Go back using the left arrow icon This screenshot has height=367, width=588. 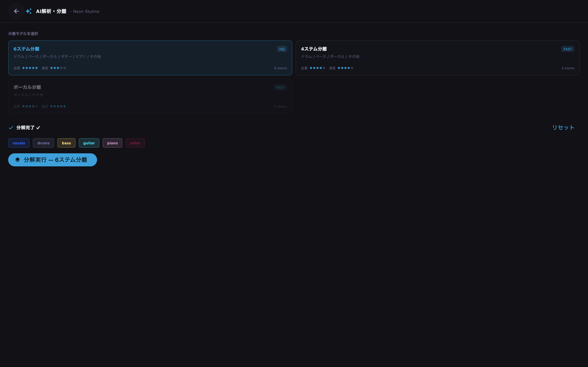click(x=16, y=11)
